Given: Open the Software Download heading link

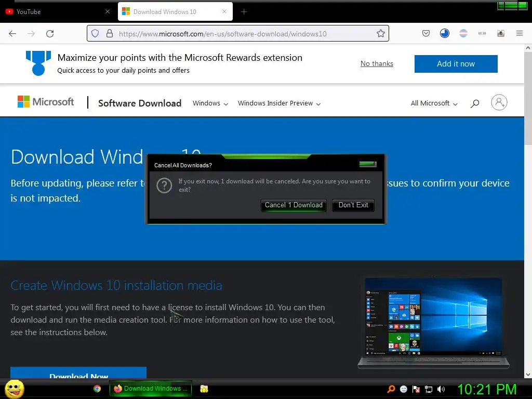Looking at the screenshot, I should tap(140, 103).
